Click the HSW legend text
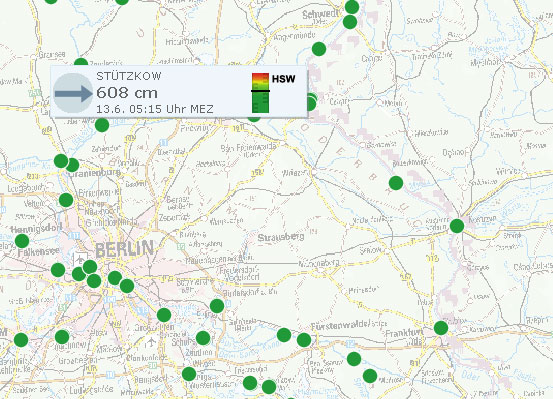This screenshot has height=399, width=553. point(284,79)
